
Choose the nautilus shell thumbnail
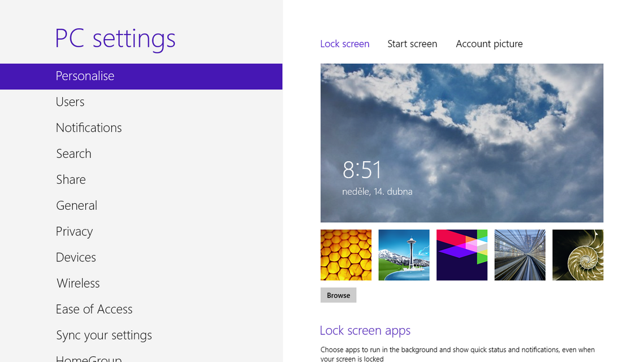point(577,255)
